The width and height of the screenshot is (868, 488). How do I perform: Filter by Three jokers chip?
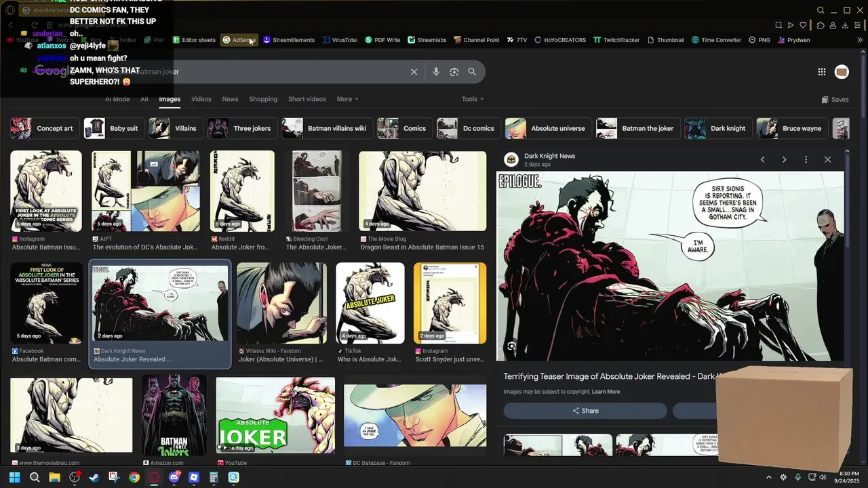click(x=241, y=128)
